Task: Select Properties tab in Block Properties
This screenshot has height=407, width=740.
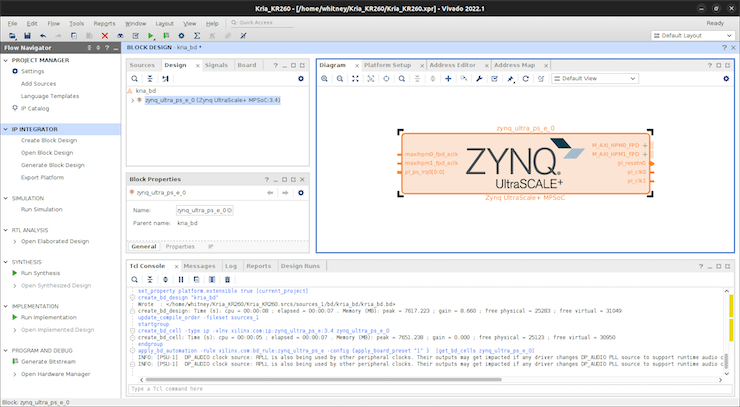Action: [x=180, y=247]
